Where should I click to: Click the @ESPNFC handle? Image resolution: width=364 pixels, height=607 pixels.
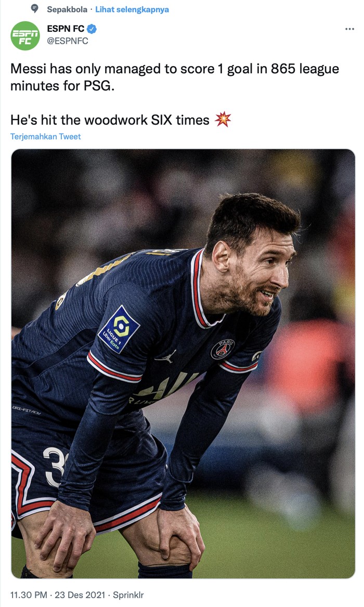[x=68, y=41]
